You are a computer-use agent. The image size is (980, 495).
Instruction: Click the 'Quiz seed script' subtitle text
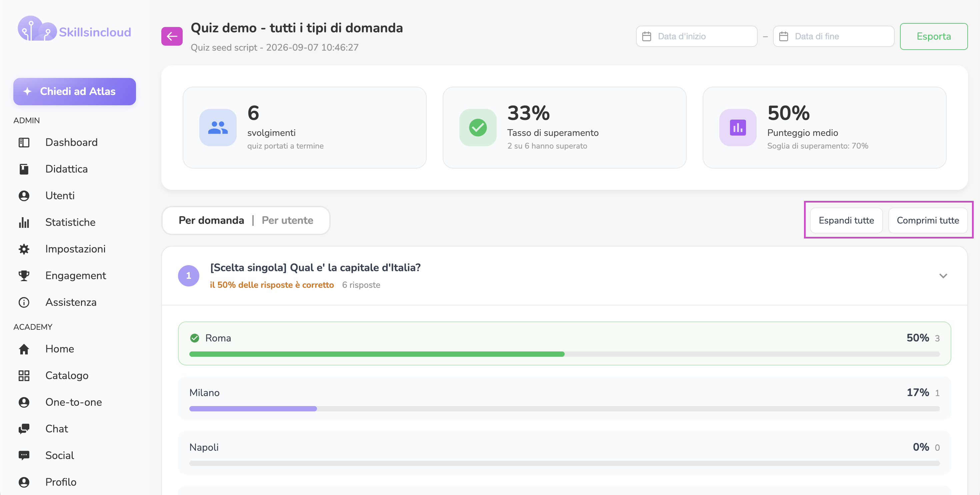[274, 48]
